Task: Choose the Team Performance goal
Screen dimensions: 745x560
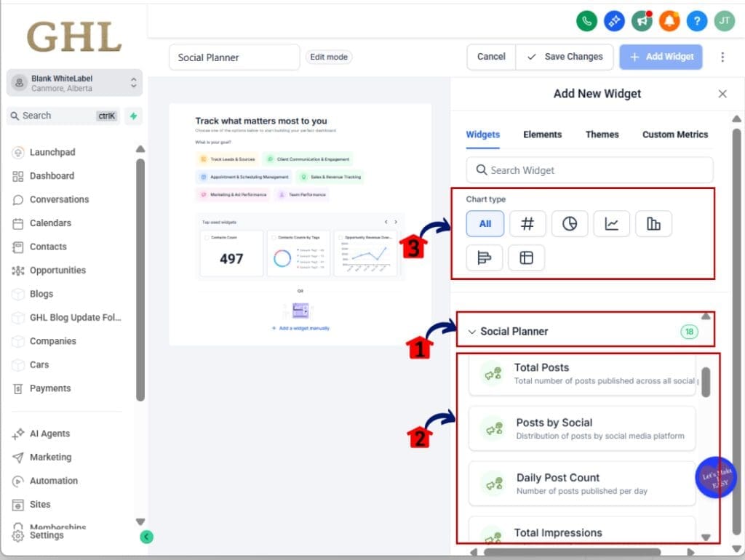Action: [x=302, y=194]
